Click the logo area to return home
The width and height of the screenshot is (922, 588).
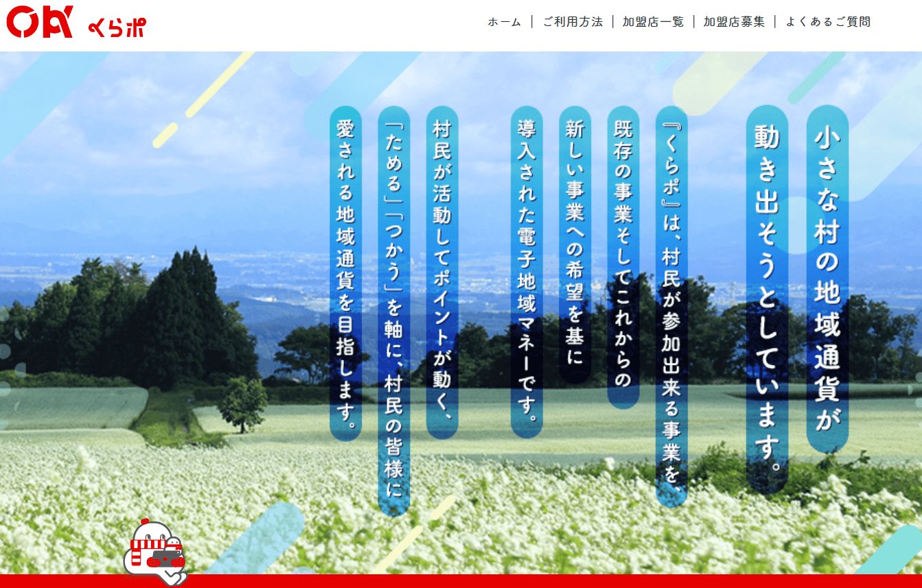tap(76, 23)
